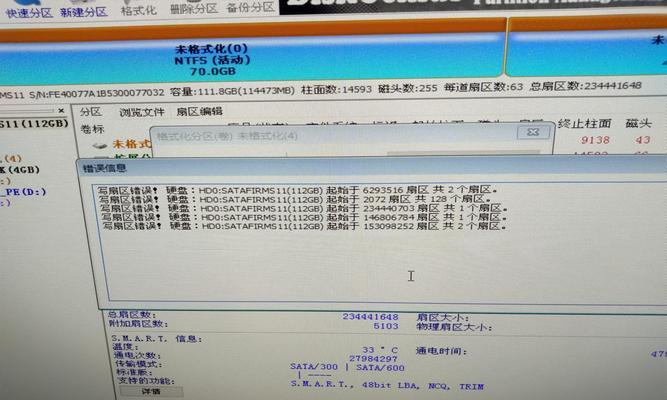Click the error line starting at sector 2072
The image size is (667, 400).
294,199
